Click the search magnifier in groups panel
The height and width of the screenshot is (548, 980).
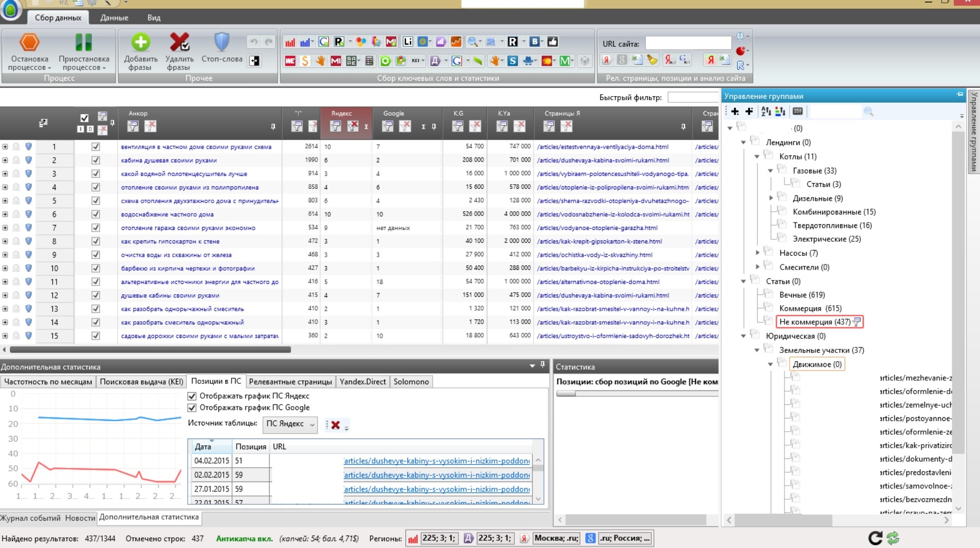(x=868, y=111)
